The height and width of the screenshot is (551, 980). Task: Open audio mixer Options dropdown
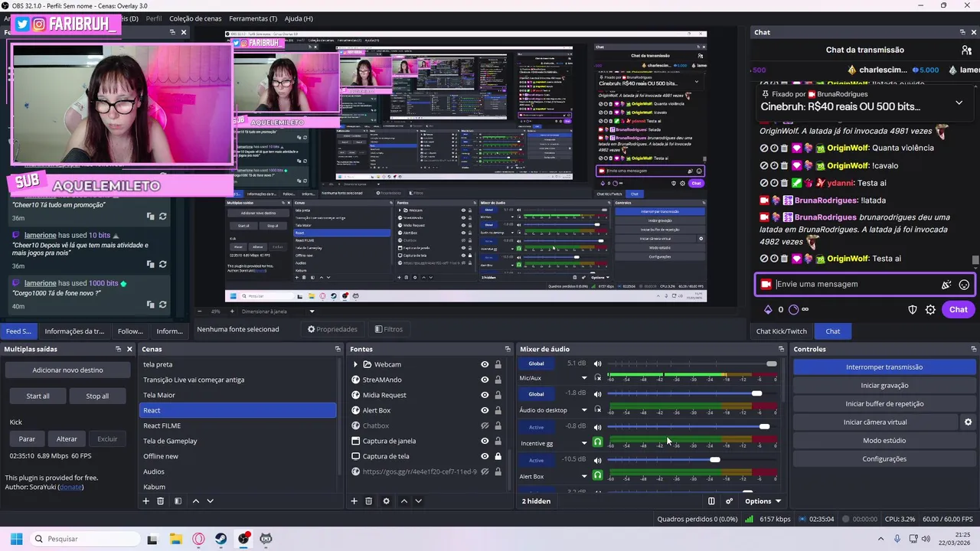pyautogui.click(x=763, y=501)
